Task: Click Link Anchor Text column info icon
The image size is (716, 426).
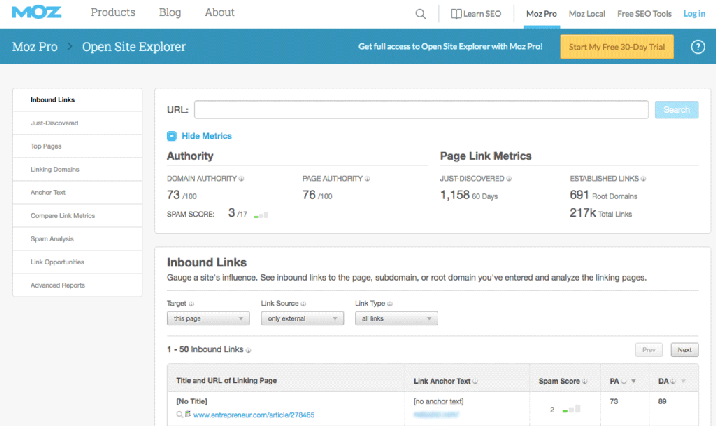Action: click(x=475, y=381)
